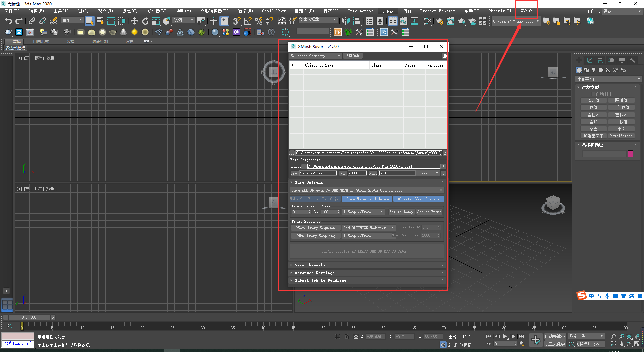Choose the Select and Scale tool
644x352 pixels.
[x=156, y=21]
